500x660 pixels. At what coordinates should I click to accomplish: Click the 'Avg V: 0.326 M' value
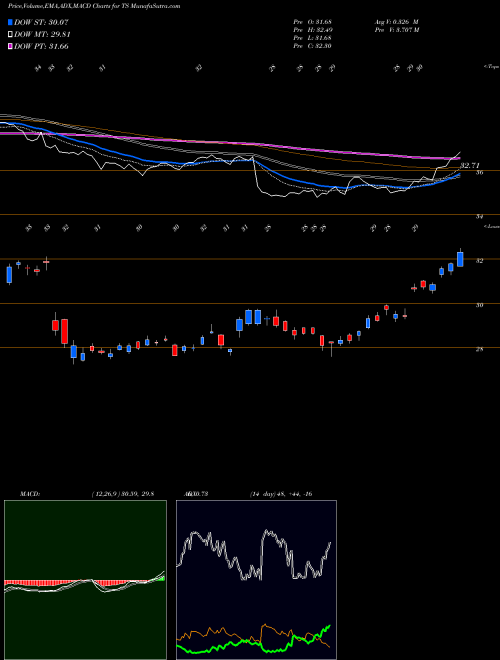[x=396, y=22]
